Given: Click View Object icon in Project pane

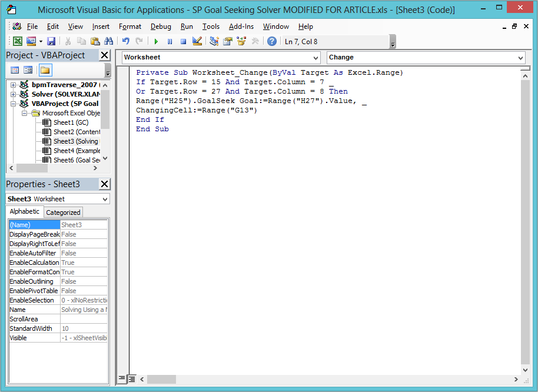Looking at the screenshot, I should click(x=28, y=70).
